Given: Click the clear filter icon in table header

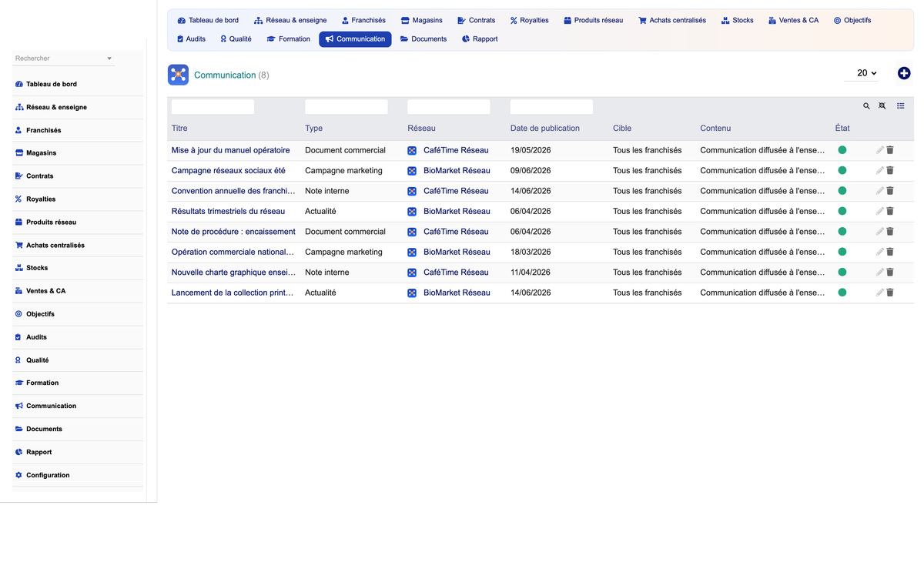Looking at the screenshot, I should [x=882, y=106].
